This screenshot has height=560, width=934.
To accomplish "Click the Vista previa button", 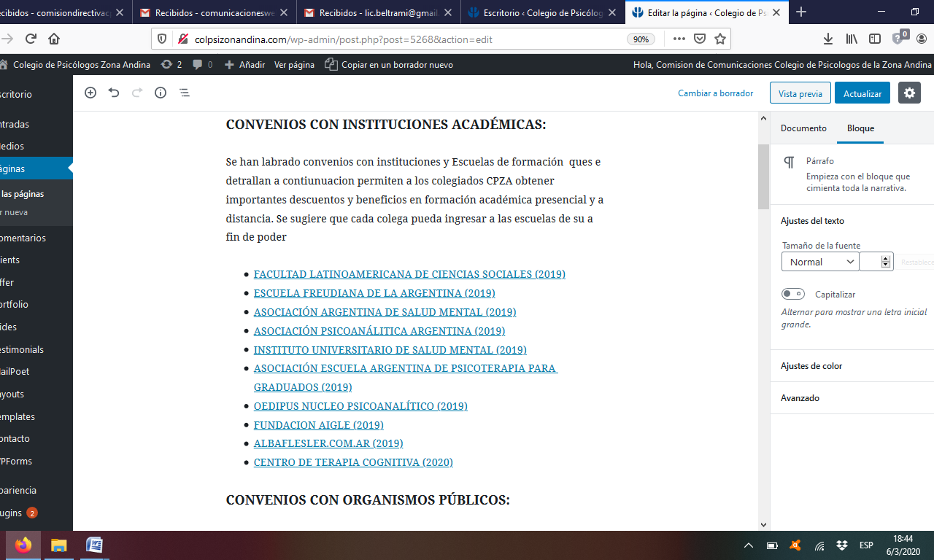I will pyautogui.click(x=800, y=93).
